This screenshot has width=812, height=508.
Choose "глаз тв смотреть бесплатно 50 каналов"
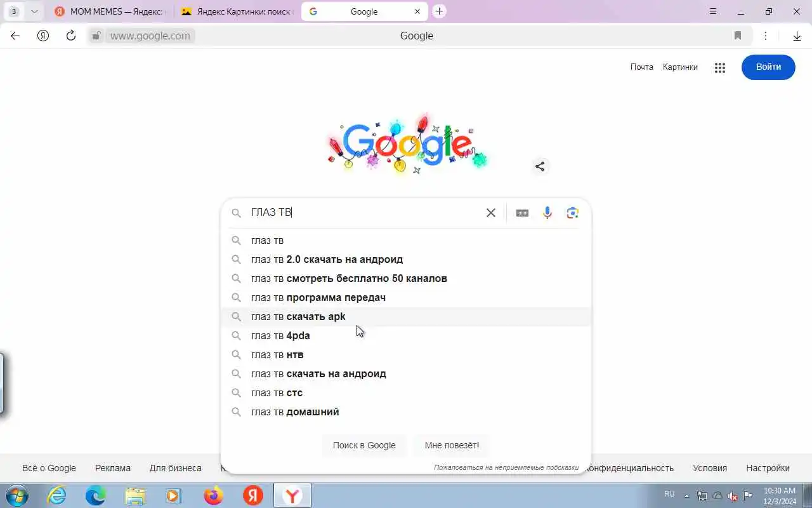click(406, 278)
